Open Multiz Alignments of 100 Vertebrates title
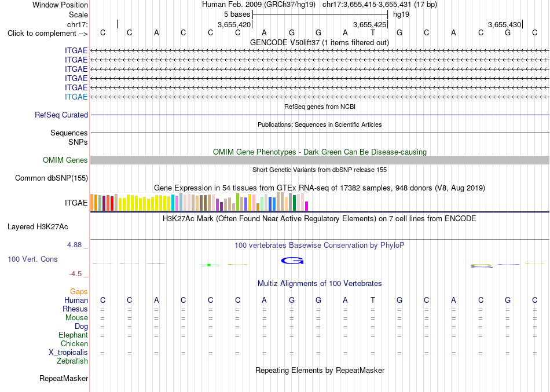550x392 pixels. point(320,284)
